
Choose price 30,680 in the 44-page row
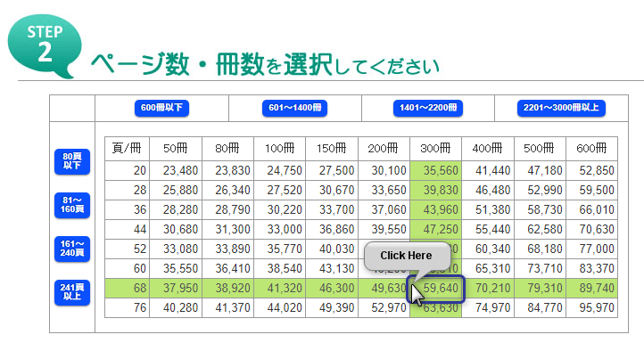(x=176, y=230)
